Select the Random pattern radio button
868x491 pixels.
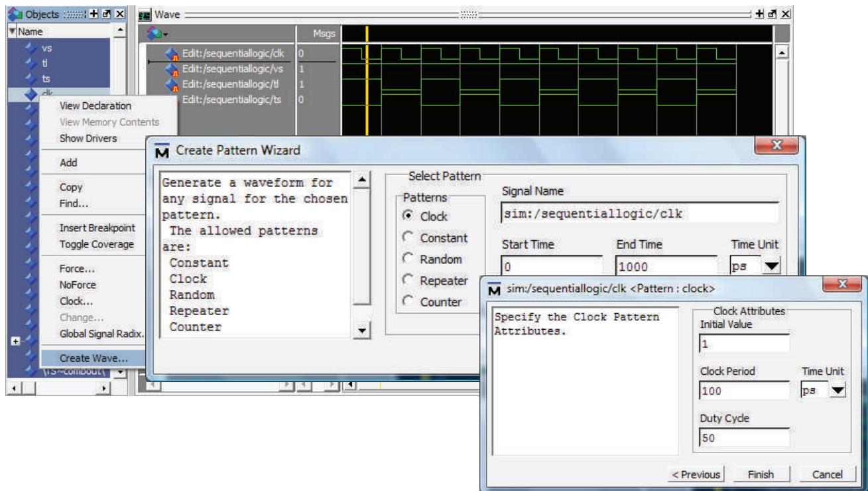408,259
